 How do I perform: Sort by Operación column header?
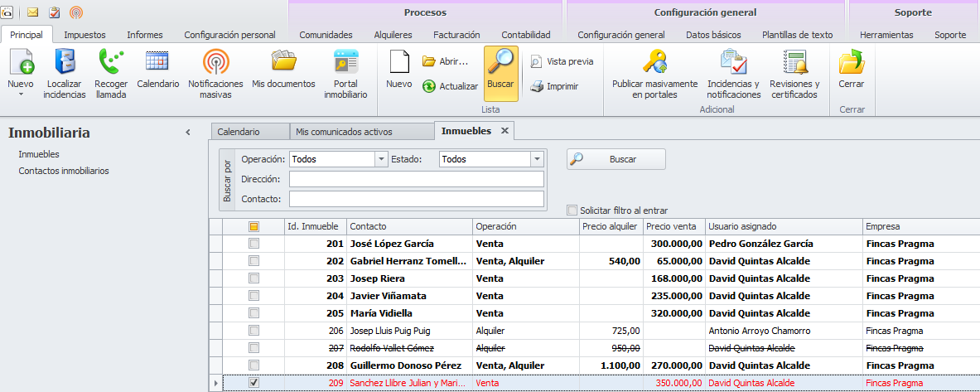point(526,226)
